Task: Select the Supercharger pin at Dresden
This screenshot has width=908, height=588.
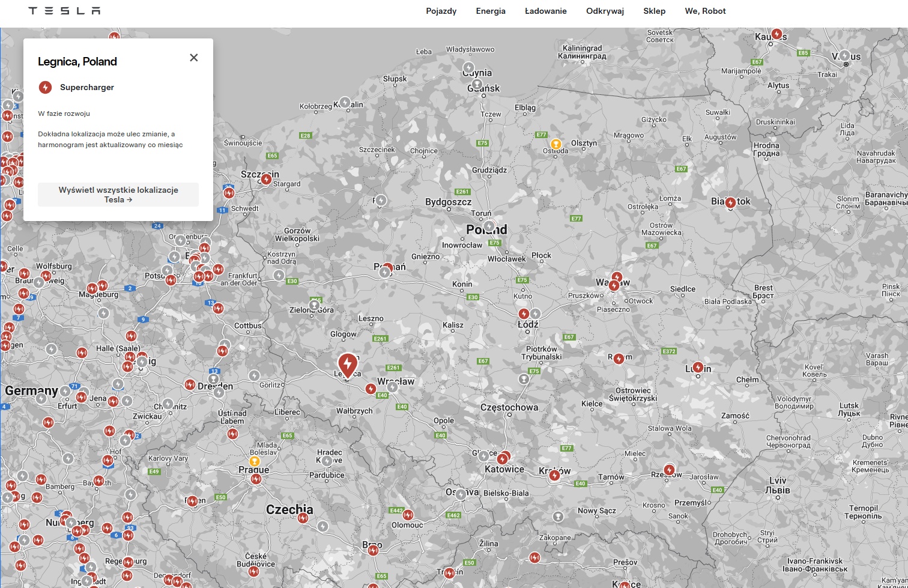Action: 190,384
